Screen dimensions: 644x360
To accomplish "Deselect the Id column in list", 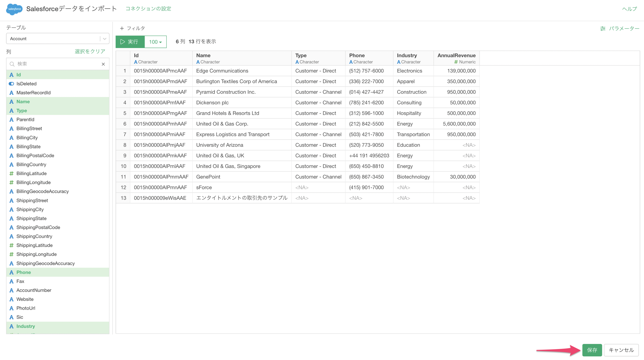I will [x=58, y=75].
